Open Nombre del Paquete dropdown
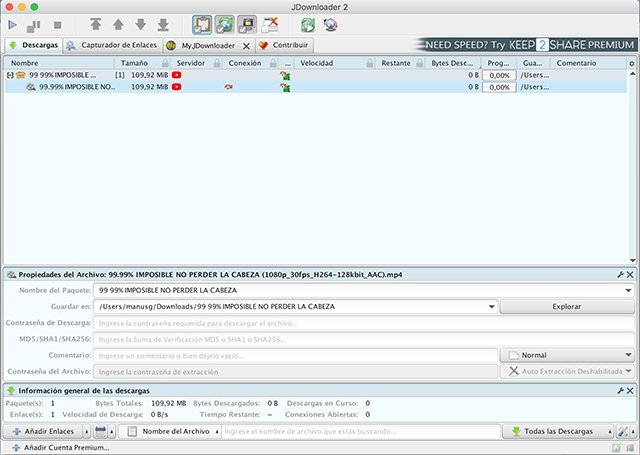Image resolution: width=640 pixels, height=455 pixels. [628, 291]
